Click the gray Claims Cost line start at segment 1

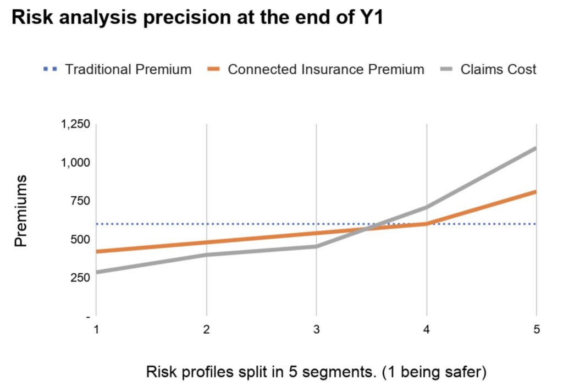97,272
